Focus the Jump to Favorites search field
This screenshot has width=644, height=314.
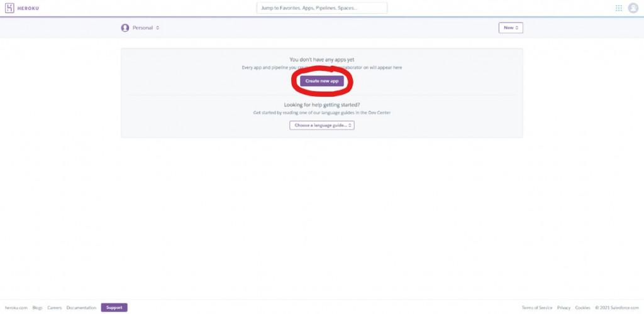(322, 8)
